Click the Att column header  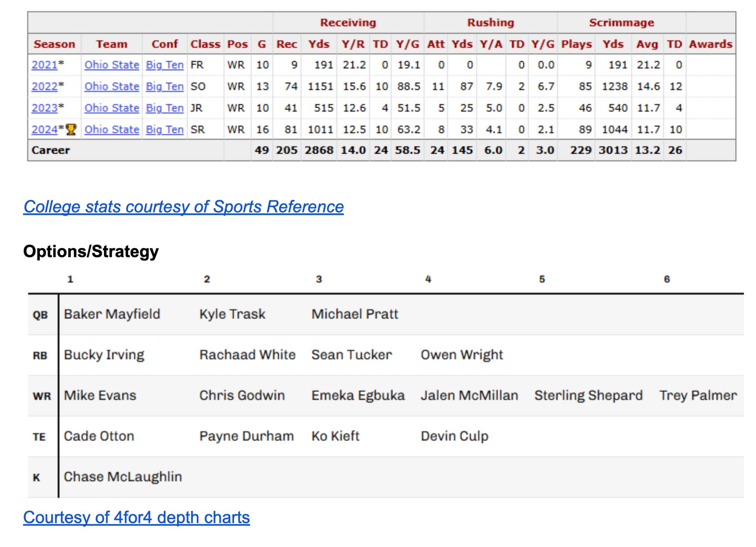tap(436, 44)
